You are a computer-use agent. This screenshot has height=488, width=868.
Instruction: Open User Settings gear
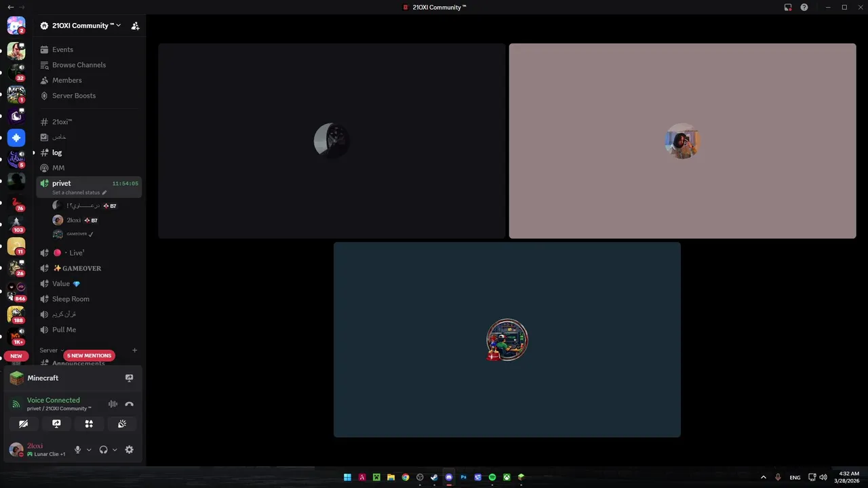pos(130,450)
